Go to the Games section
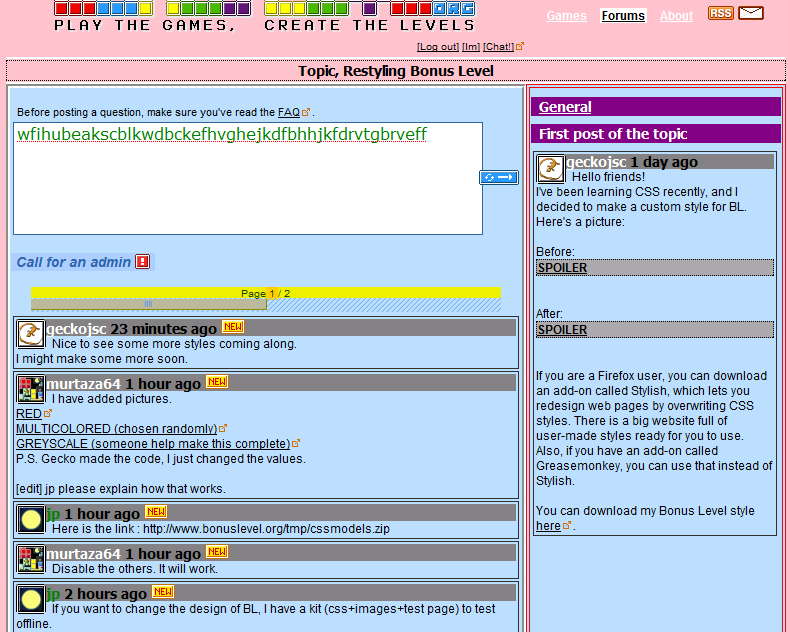Image resolution: width=788 pixels, height=632 pixels. 566,16
